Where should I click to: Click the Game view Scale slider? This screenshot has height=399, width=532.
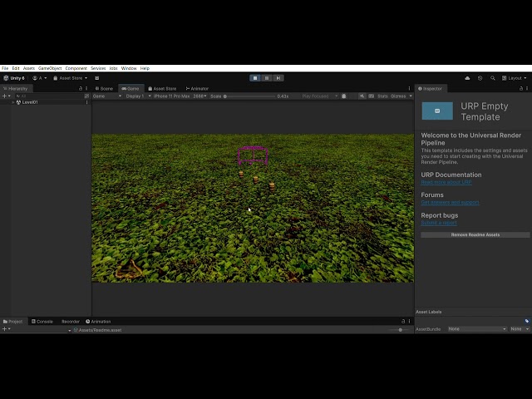coord(249,96)
